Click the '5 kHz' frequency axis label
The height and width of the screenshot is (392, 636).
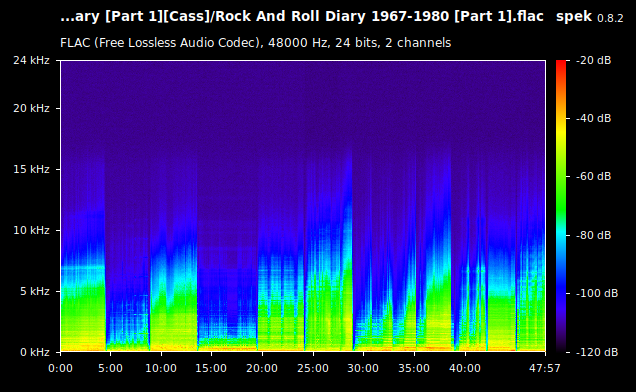(x=35, y=291)
